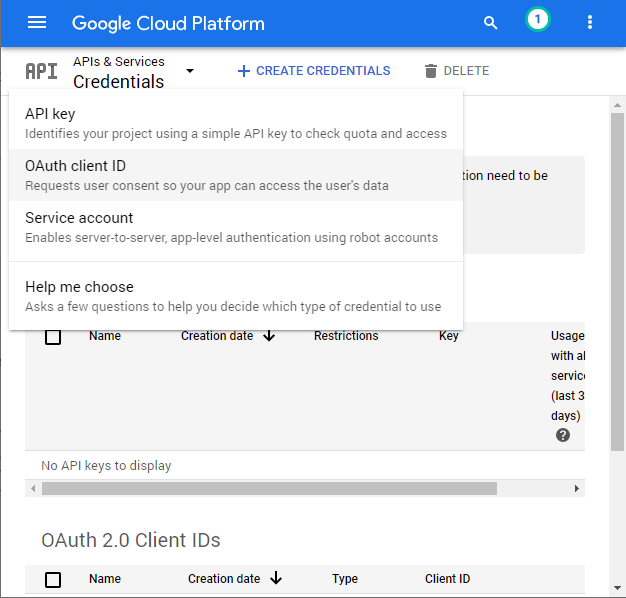Click the APIs & Services label
626x598 pixels.
coord(119,61)
